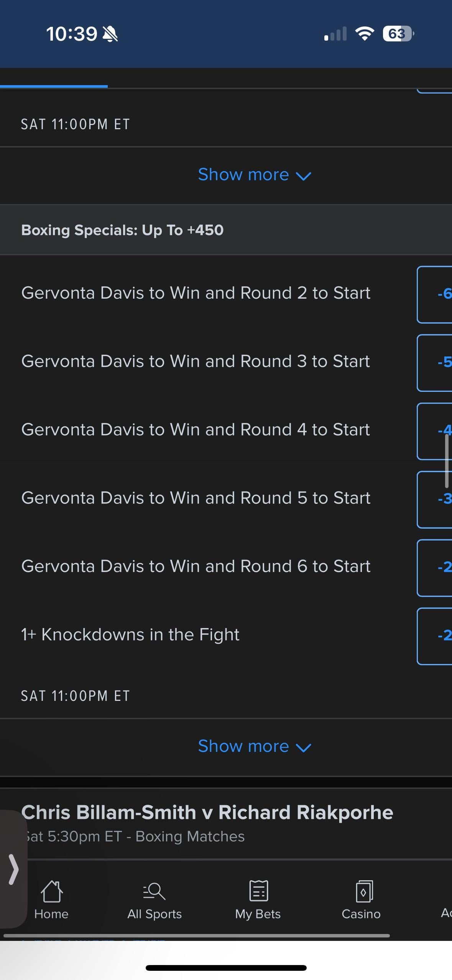Open All Sports search icon
Screen dimensions: 452x980
pos(154,891)
